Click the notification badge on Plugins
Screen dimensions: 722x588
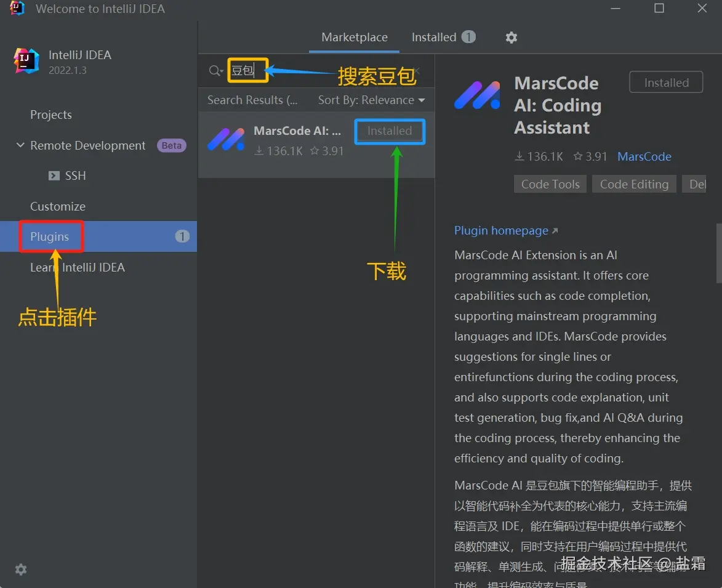coord(182,236)
